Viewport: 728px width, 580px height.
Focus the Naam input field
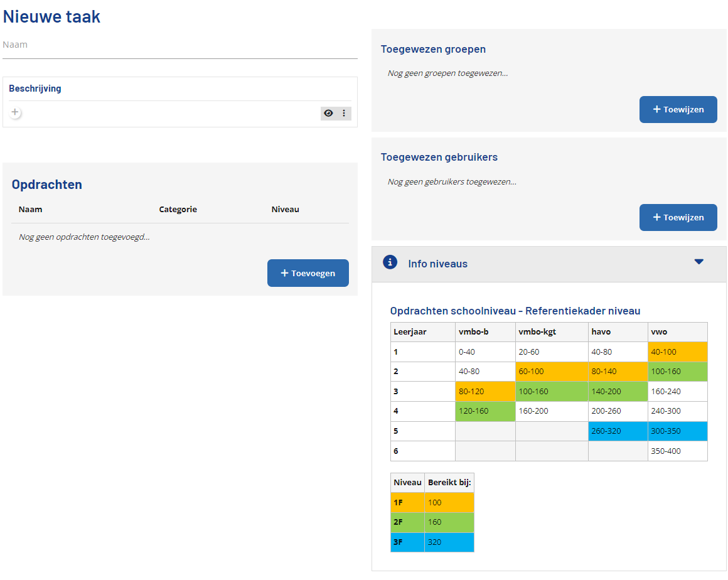(x=179, y=45)
